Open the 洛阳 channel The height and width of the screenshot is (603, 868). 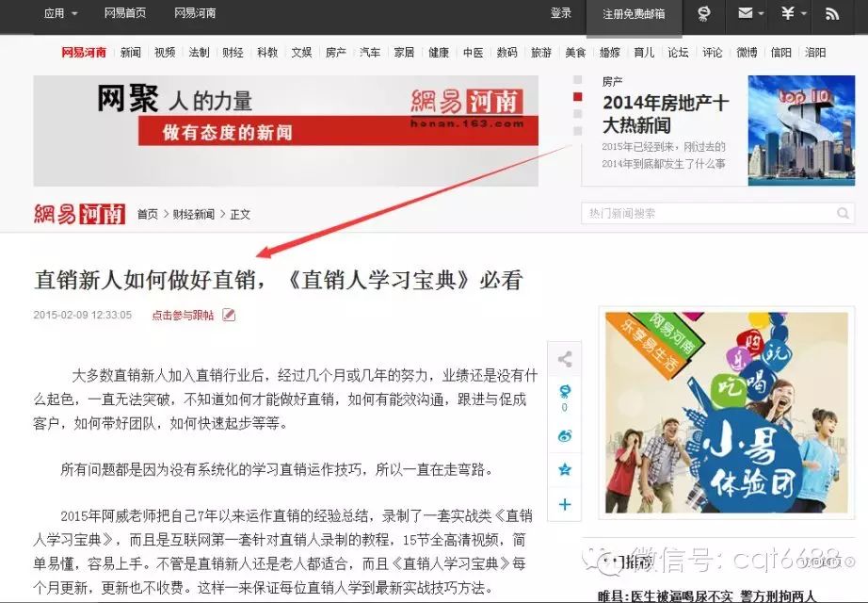[x=815, y=53]
